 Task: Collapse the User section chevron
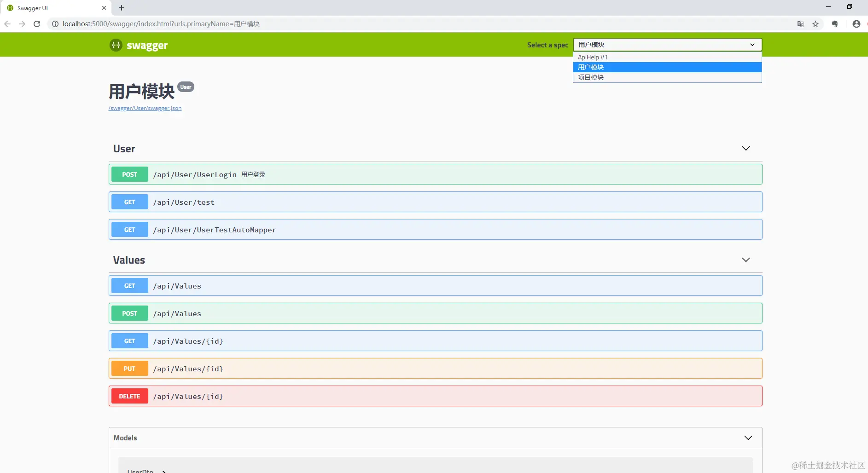746,148
